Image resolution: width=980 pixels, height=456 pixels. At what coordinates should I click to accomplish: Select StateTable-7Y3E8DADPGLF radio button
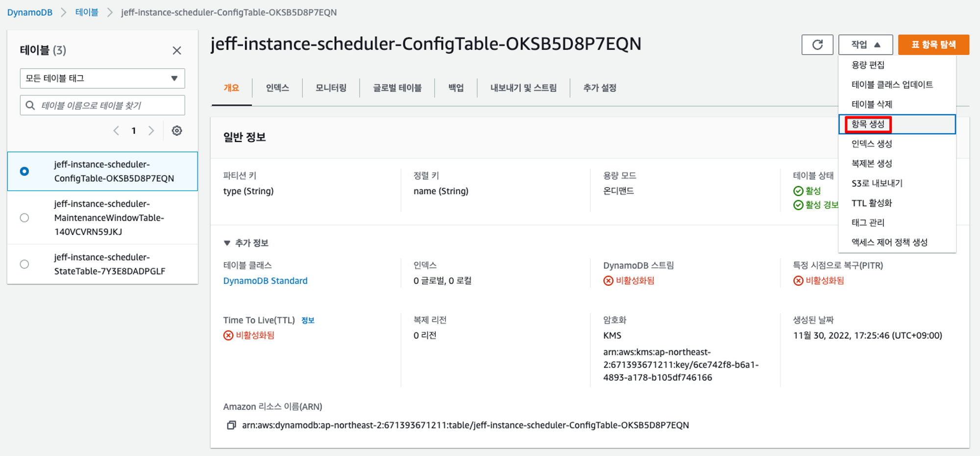click(x=24, y=264)
